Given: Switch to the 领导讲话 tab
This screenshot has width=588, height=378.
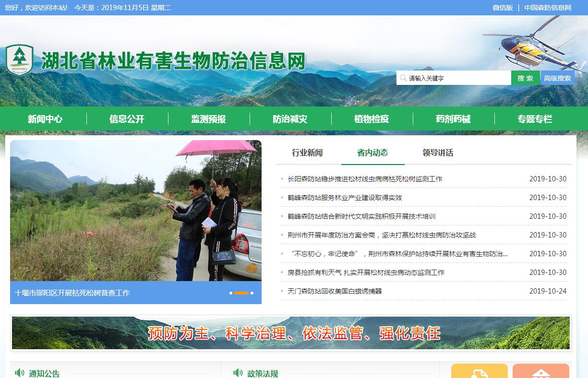Looking at the screenshot, I should (x=438, y=153).
